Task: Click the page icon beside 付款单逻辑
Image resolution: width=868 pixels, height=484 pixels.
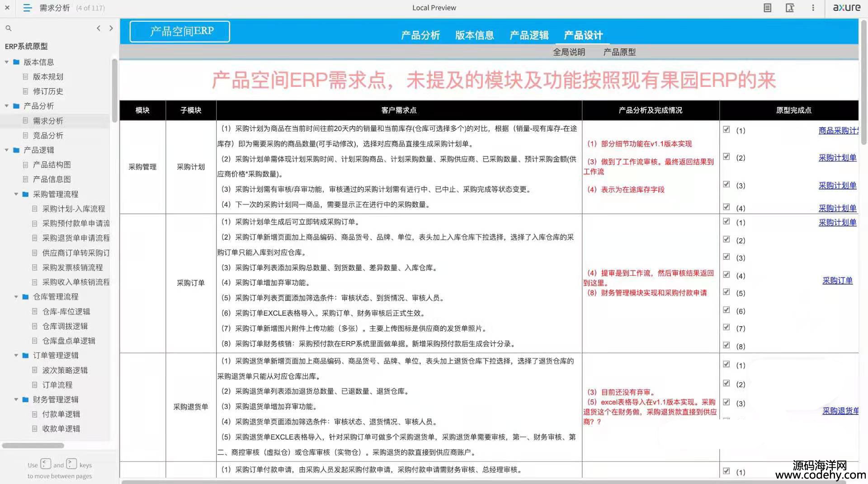Action: pyautogui.click(x=35, y=414)
